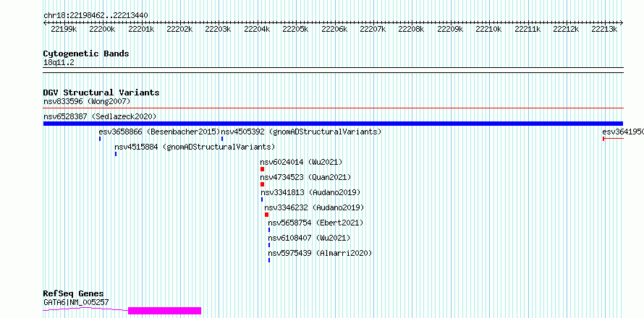Click the 22211k ruler label
This screenshot has width=644, height=318.
528,29
